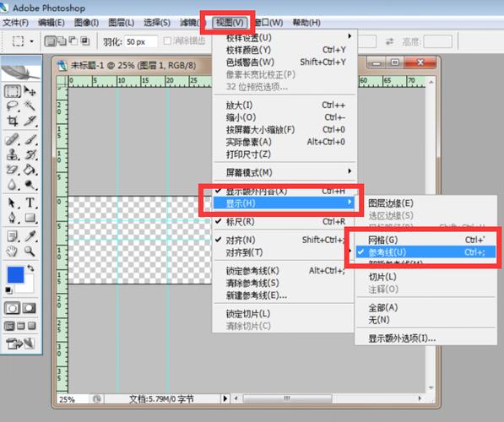Screen dimensions: 504x422
Task: Expand Show (显示) submenu
Action: tap(284, 203)
